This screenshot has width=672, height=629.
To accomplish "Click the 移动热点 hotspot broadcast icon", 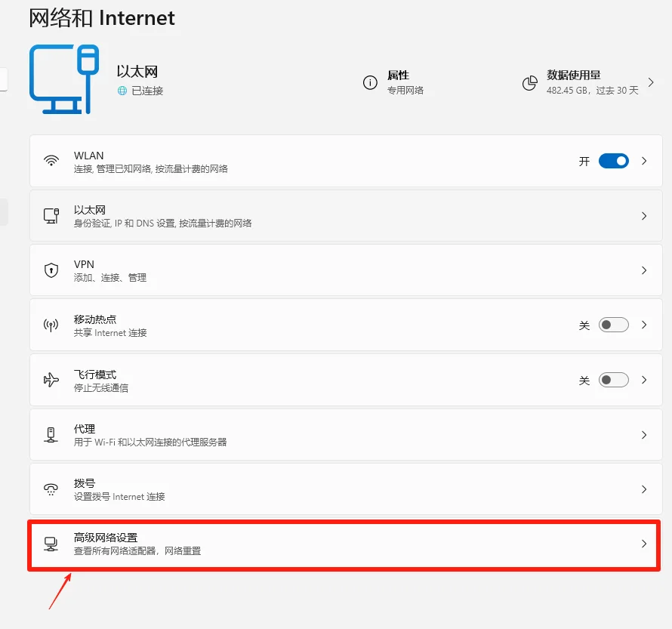I will click(x=51, y=325).
